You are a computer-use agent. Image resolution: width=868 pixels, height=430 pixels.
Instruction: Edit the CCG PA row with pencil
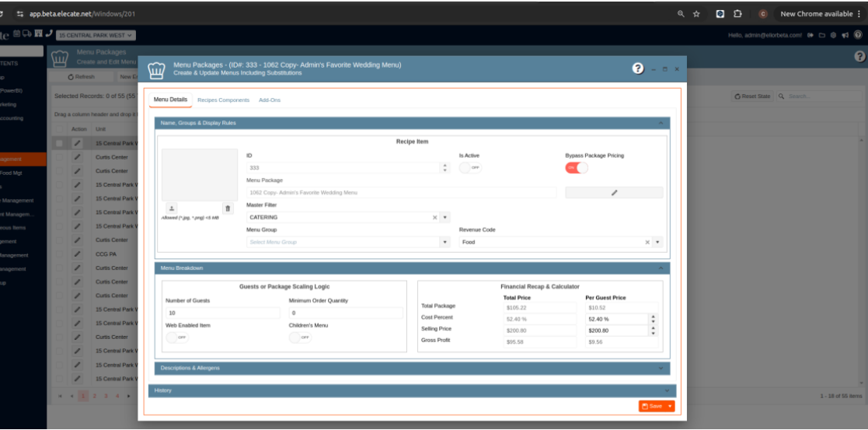pos(77,253)
